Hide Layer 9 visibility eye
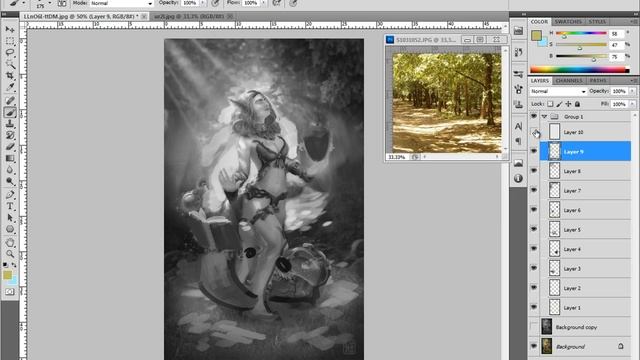Image resolution: width=640 pixels, height=360 pixels. coord(534,151)
